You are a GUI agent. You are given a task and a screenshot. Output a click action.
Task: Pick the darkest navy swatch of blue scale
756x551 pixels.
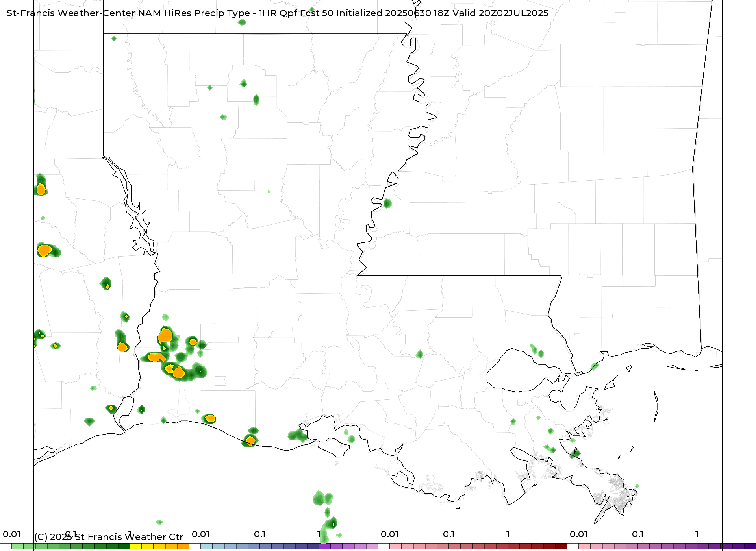[313, 546]
